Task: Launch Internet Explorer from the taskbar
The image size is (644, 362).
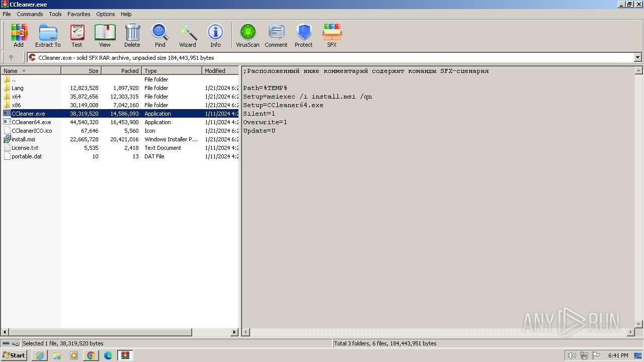Action: click(40, 355)
